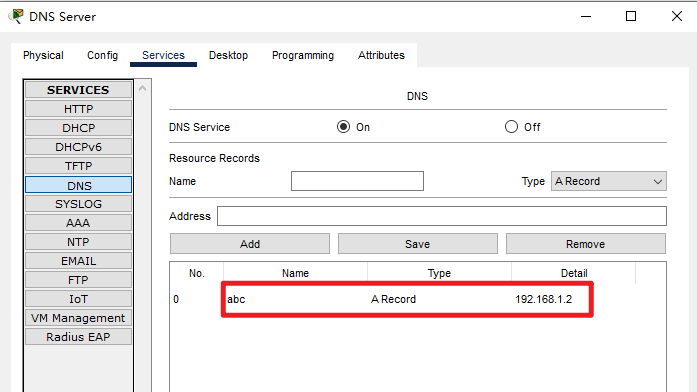The image size is (697, 392).
Task: Click the Detail column header
Action: 574,273
